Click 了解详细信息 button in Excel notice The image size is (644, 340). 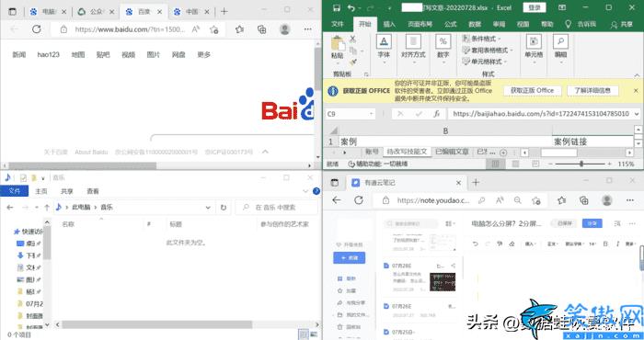592,90
